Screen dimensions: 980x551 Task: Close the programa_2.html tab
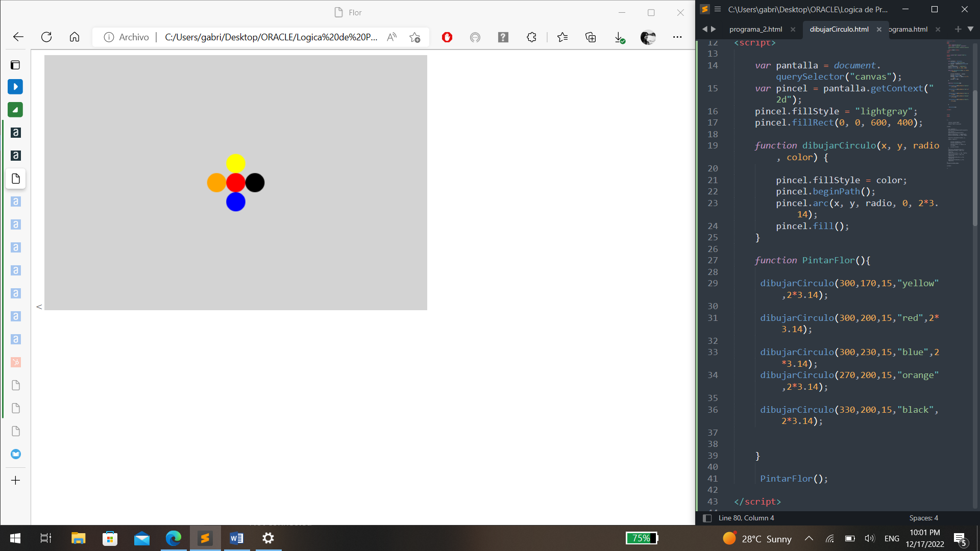(x=793, y=29)
